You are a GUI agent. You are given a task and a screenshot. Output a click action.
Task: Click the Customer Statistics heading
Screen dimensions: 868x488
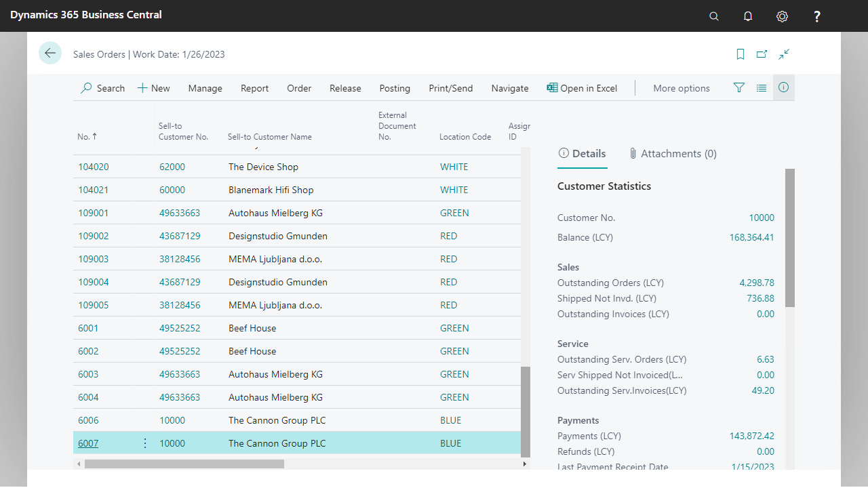tap(604, 186)
